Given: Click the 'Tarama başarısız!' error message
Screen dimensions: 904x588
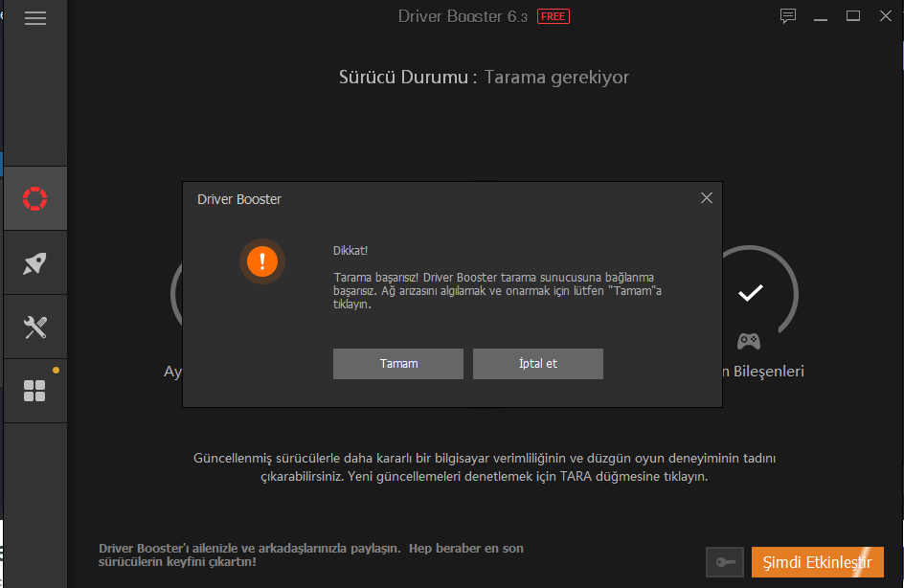Looking at the screenshot, I should [497, 290].
